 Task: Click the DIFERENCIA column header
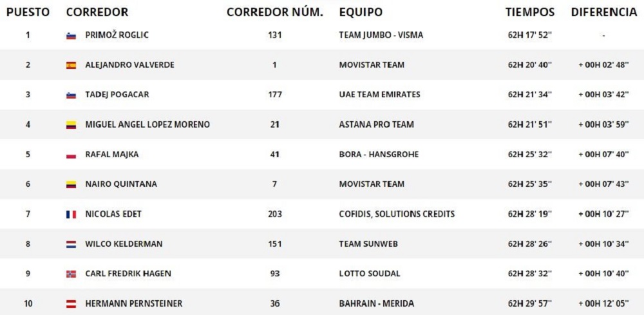point(603,12)
